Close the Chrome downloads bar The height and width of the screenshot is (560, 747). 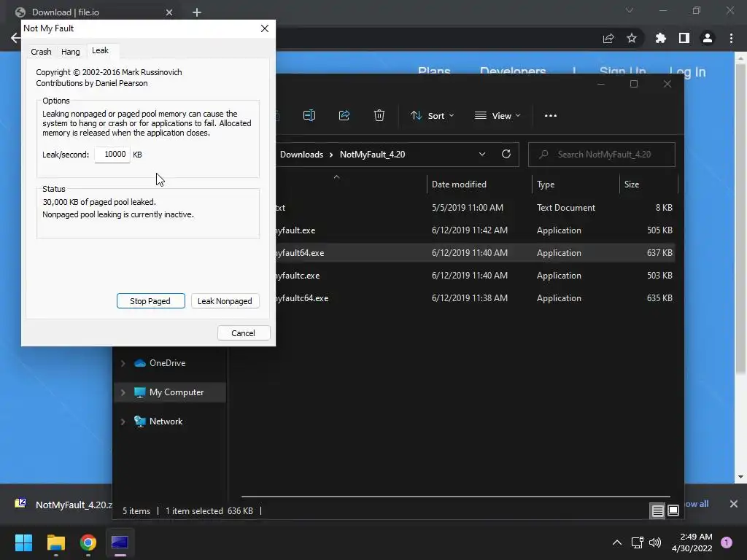[x=734, y=504]
